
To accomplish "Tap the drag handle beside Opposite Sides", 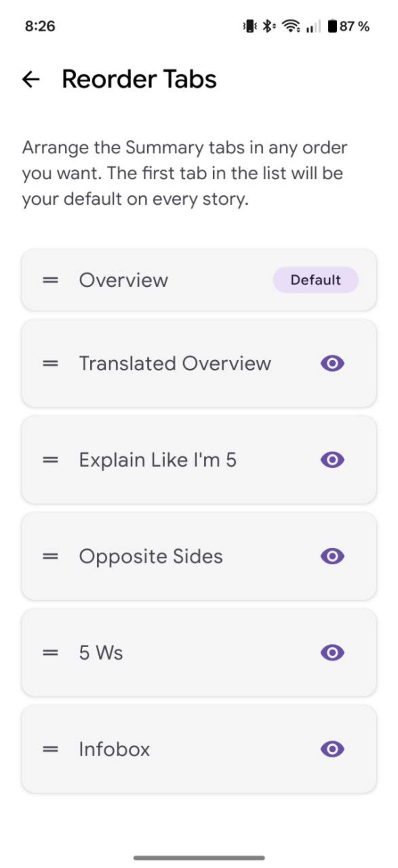I will 50,556.
